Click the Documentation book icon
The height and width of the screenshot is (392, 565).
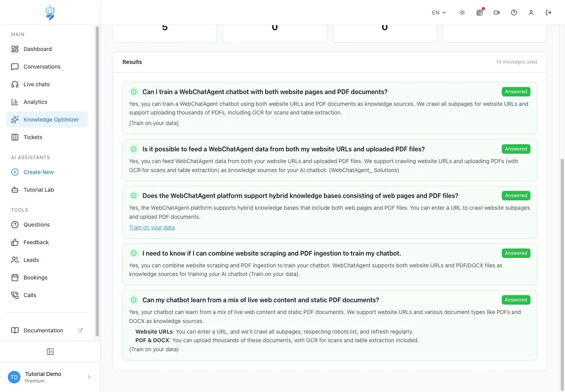15,330
